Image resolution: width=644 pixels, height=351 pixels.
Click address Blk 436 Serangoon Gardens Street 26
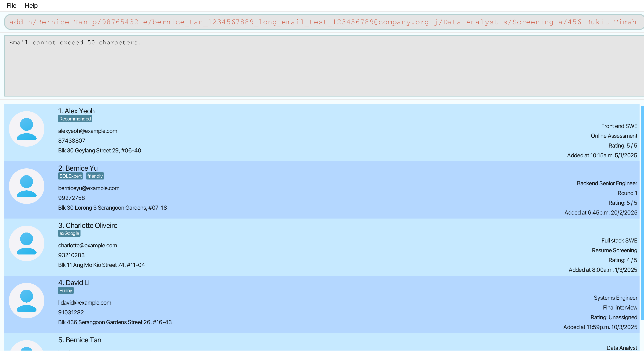pyautogui.click(x=115, y=322)
